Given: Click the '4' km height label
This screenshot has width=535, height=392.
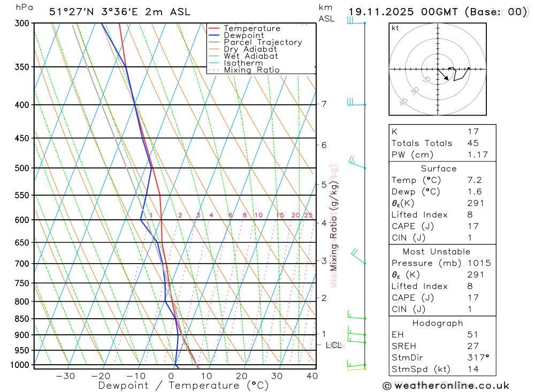Looking at the screenshot, I should (324, 223).
